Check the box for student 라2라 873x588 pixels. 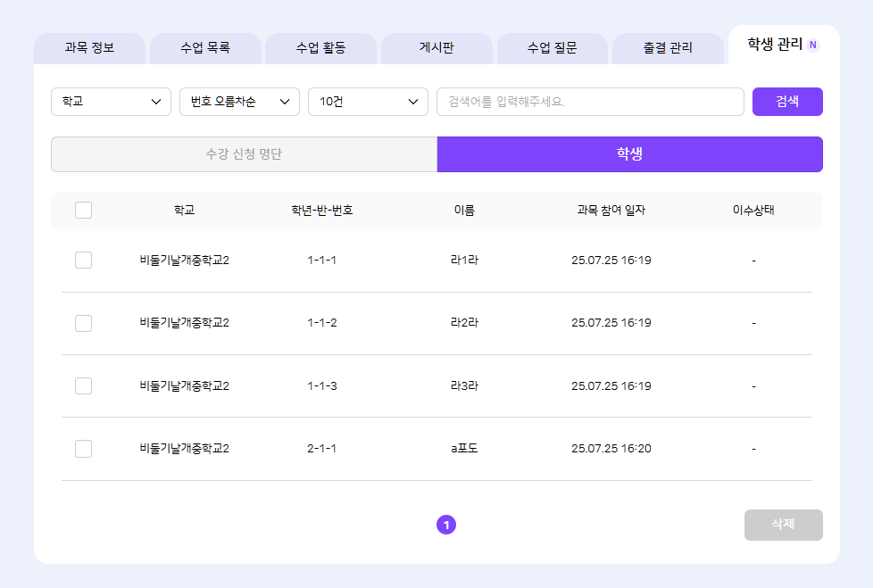[83, 323]
